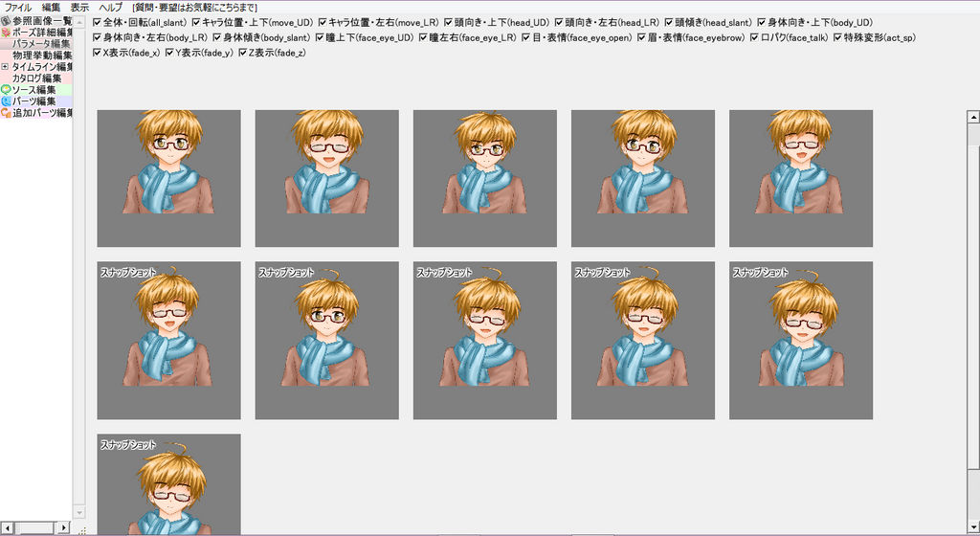The width and height of the screenshot is (980, 536).
Task: Select first thumbnail in top row
Action: click(x=168, y=179)
